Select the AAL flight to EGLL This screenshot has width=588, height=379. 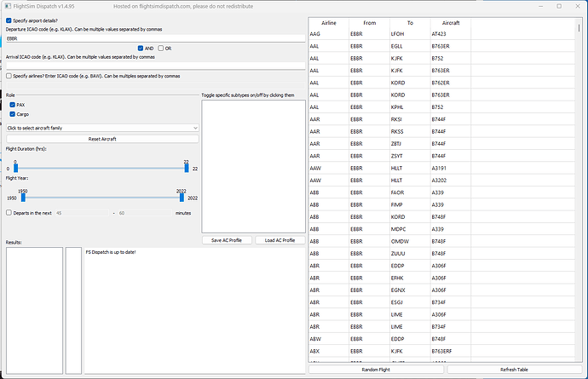pos(441,47)
